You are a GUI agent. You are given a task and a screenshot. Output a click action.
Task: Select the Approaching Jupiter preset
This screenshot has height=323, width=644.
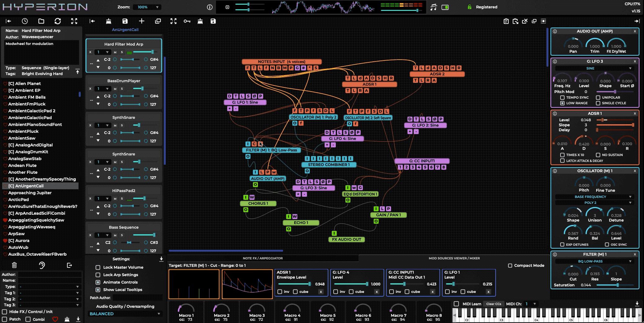point(30,193)
